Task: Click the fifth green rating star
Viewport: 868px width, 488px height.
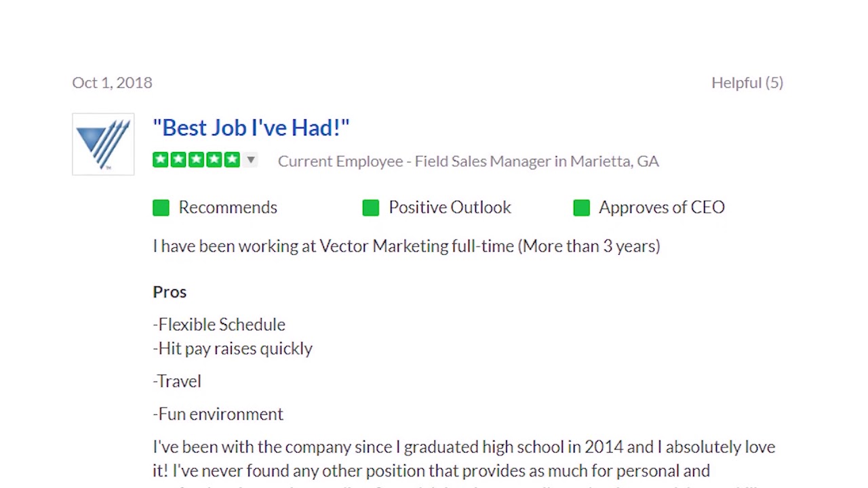Action: click(232, 160)
